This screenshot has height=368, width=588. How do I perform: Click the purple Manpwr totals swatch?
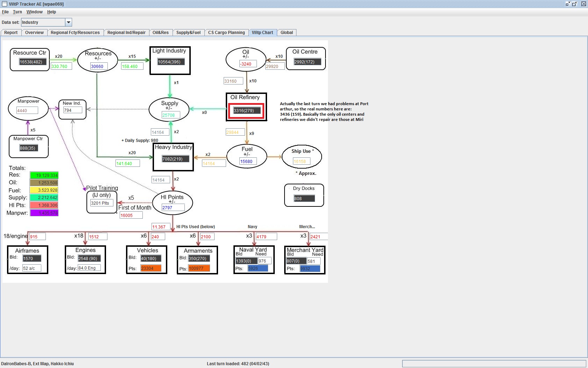click(44, 213)
